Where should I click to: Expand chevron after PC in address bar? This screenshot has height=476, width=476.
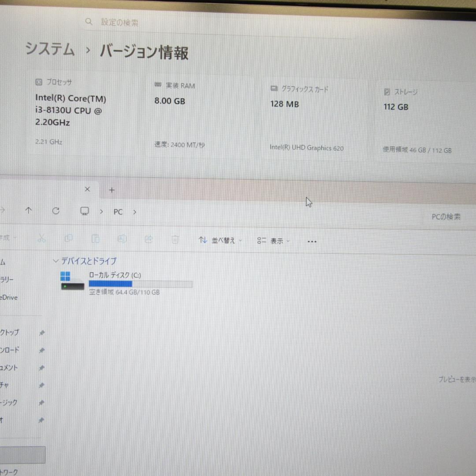tap(134, 212)
